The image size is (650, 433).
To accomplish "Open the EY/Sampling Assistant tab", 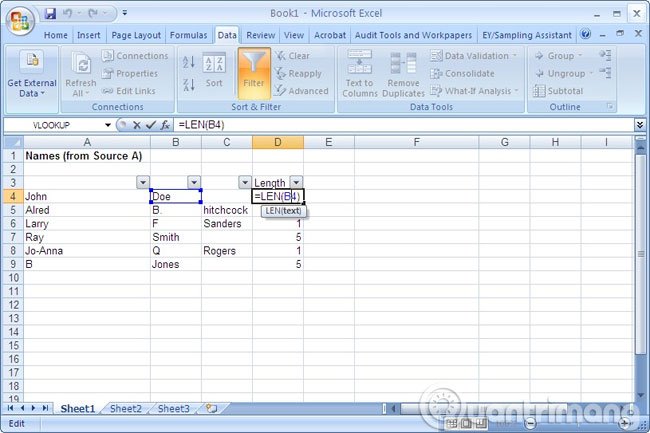I will pos(527,35).
